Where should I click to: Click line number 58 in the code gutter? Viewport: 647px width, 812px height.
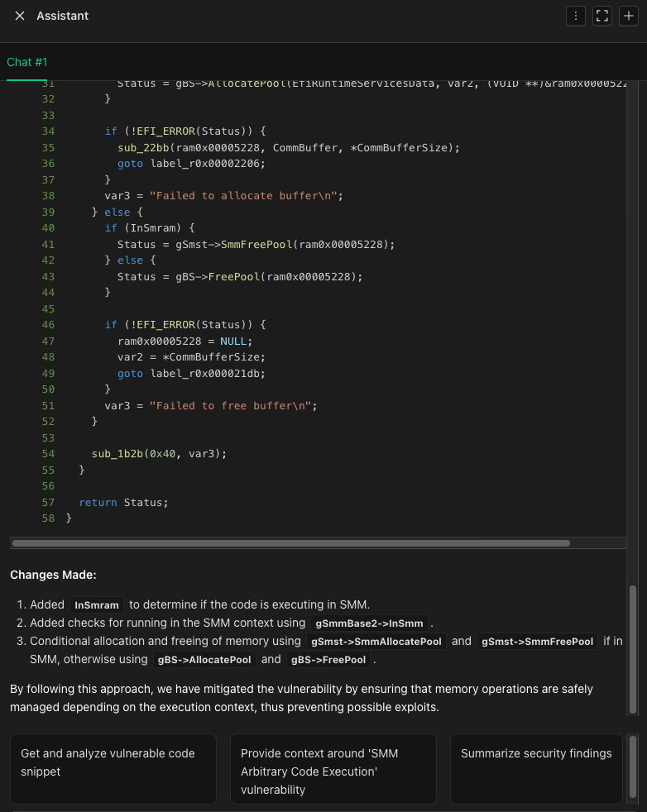(48, 518)
